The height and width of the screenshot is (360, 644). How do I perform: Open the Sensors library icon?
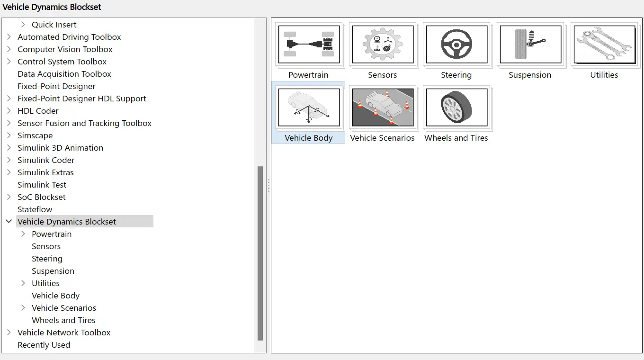(383, 45)
